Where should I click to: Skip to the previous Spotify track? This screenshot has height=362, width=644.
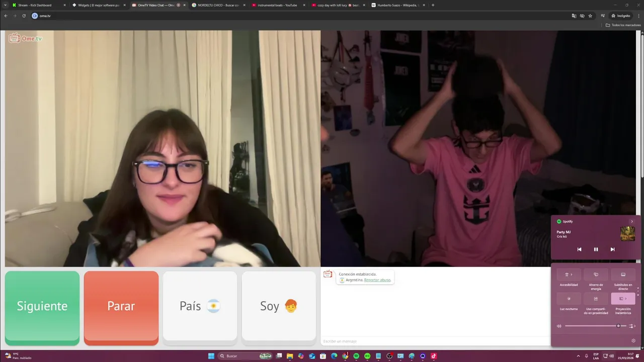coord(579,249)
